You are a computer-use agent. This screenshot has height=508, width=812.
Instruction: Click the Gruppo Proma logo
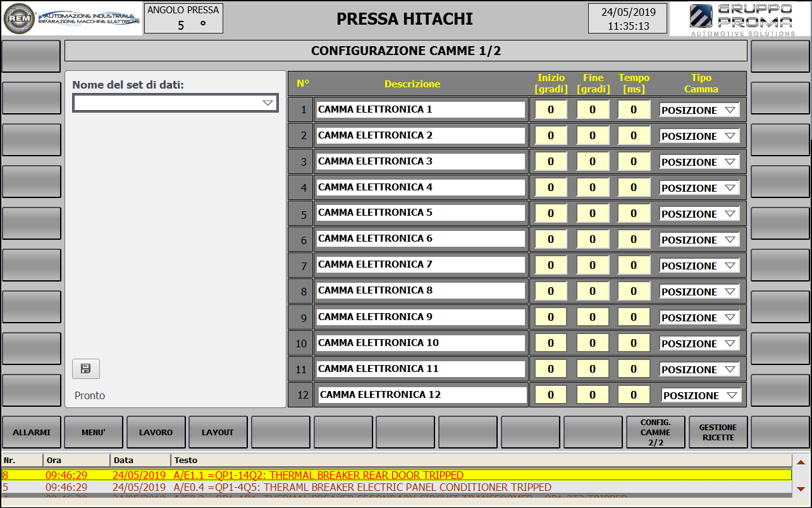tap(740, 19)
